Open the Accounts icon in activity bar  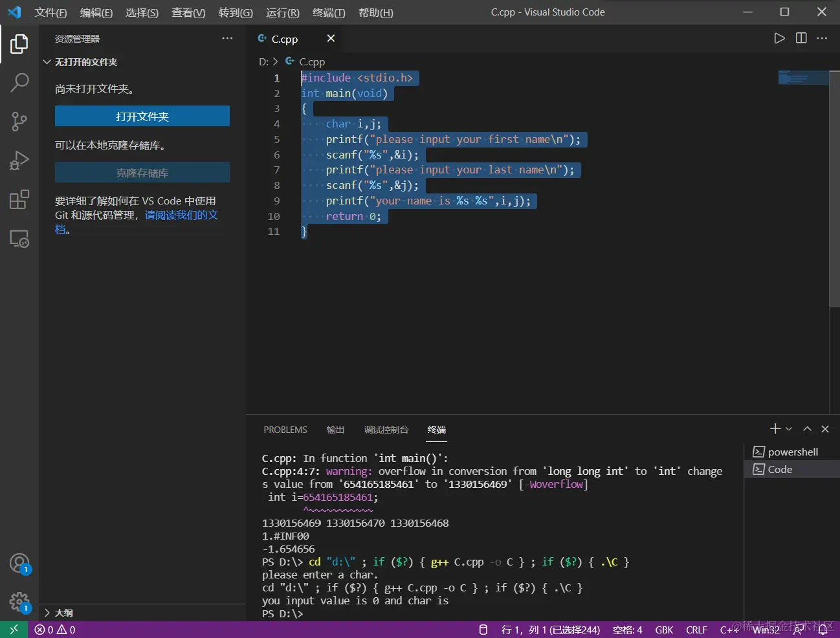19,564
